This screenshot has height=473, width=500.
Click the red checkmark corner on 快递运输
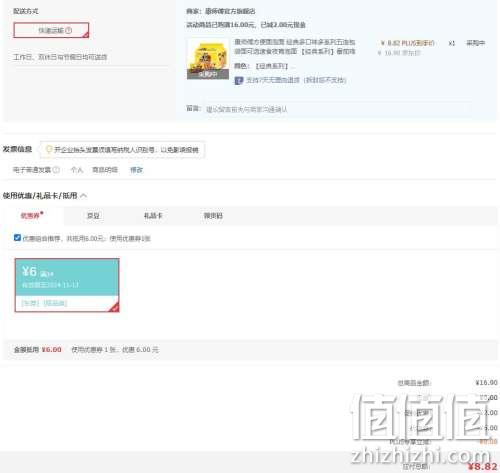coord(86,34)
